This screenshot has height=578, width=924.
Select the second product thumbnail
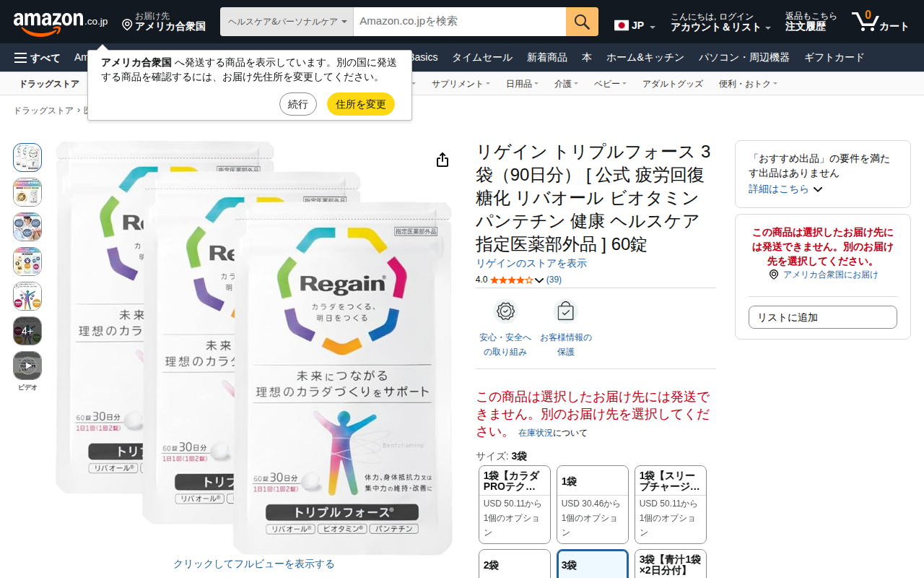tap(27, 192)
